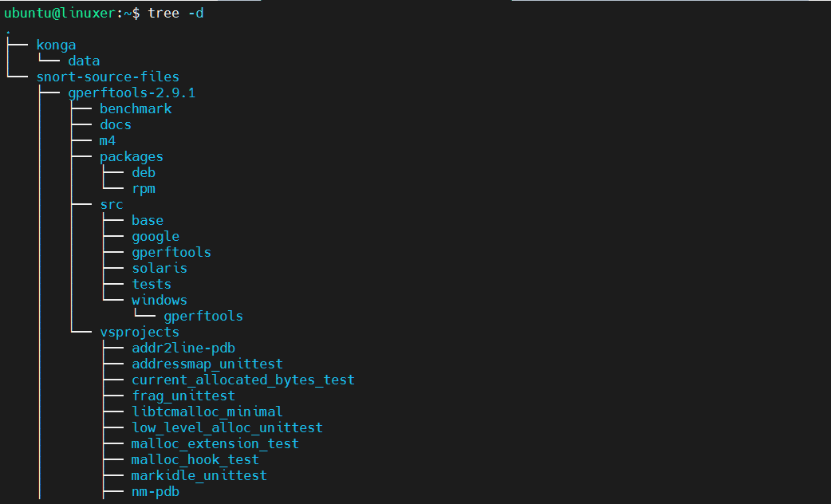The width and height of the screenshot is (831, 504).
Task: Select the windows folder under src
Action: [160, 300]
